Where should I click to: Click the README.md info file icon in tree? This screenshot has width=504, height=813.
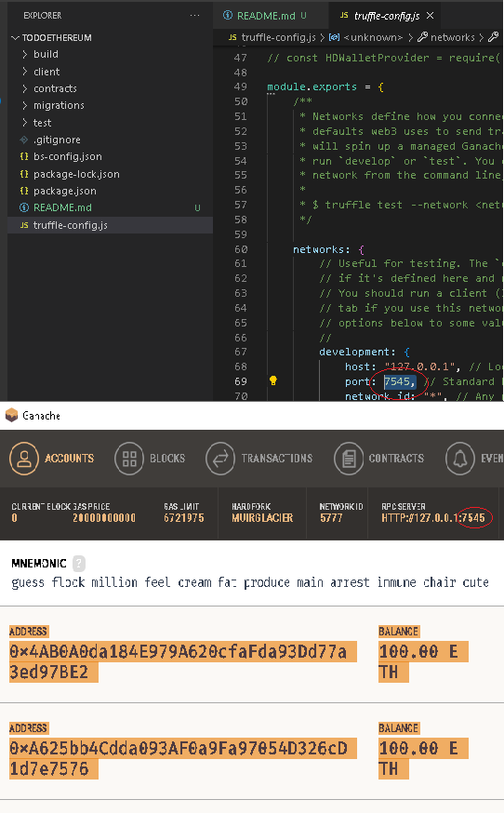(24, 207)
